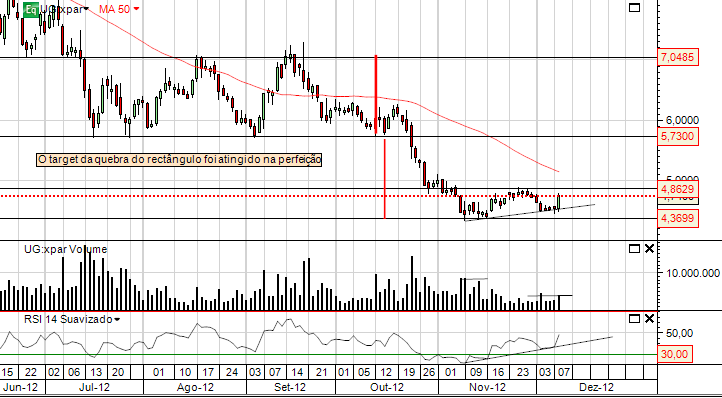
Task: Click the Nov-12 month label
Action: [488, 387]
